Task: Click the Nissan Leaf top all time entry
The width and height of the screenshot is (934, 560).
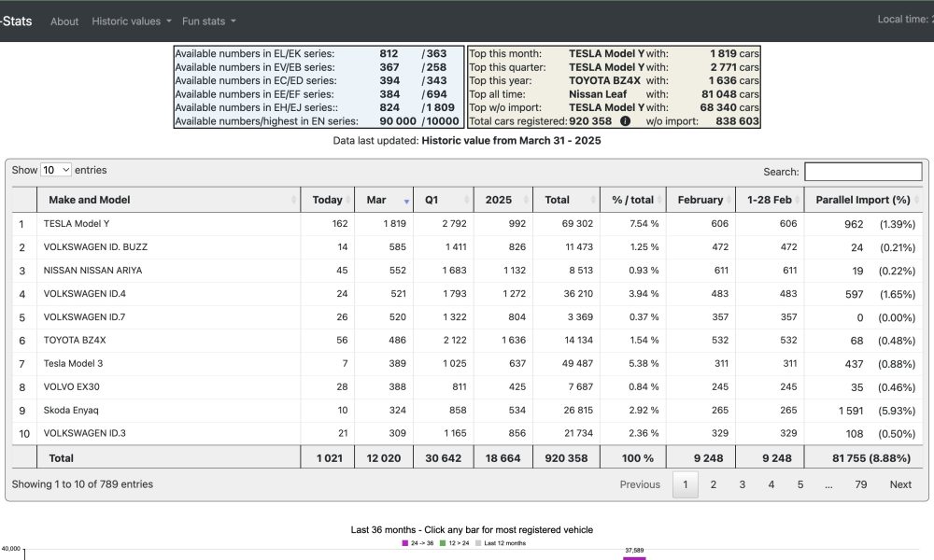Action: pyautogui.click(x=598, y=94)
